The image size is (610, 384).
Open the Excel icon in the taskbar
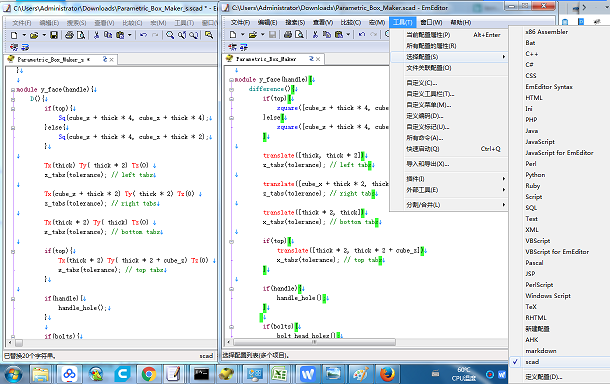coord(279,374)
